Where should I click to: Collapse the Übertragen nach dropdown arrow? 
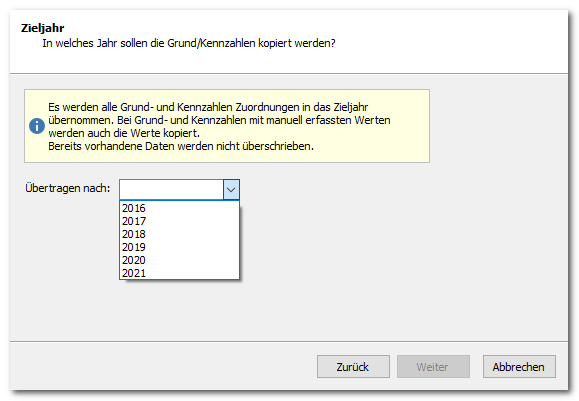point(231,190)
